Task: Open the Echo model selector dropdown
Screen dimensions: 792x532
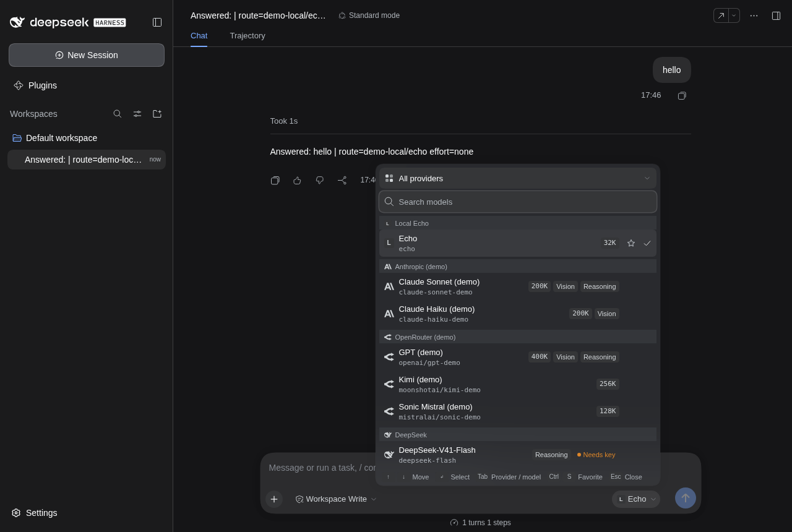Action: (636, 499)
